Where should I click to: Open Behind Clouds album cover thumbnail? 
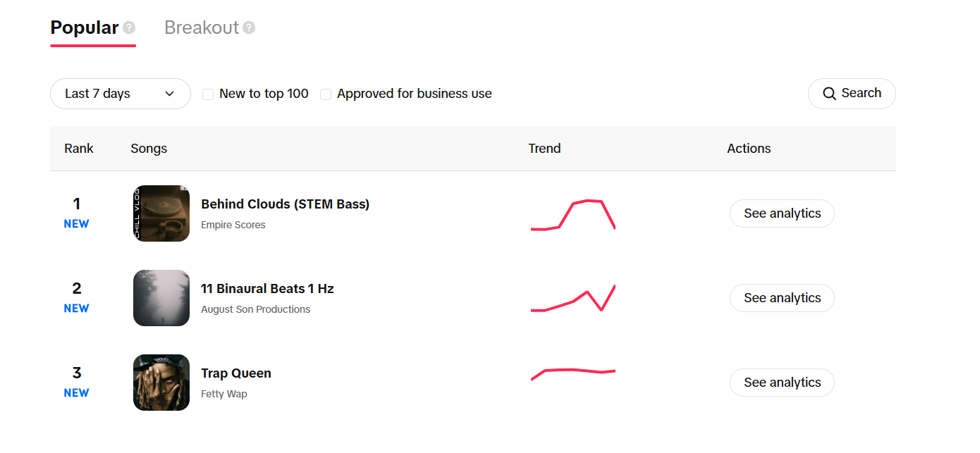point(161,213)
